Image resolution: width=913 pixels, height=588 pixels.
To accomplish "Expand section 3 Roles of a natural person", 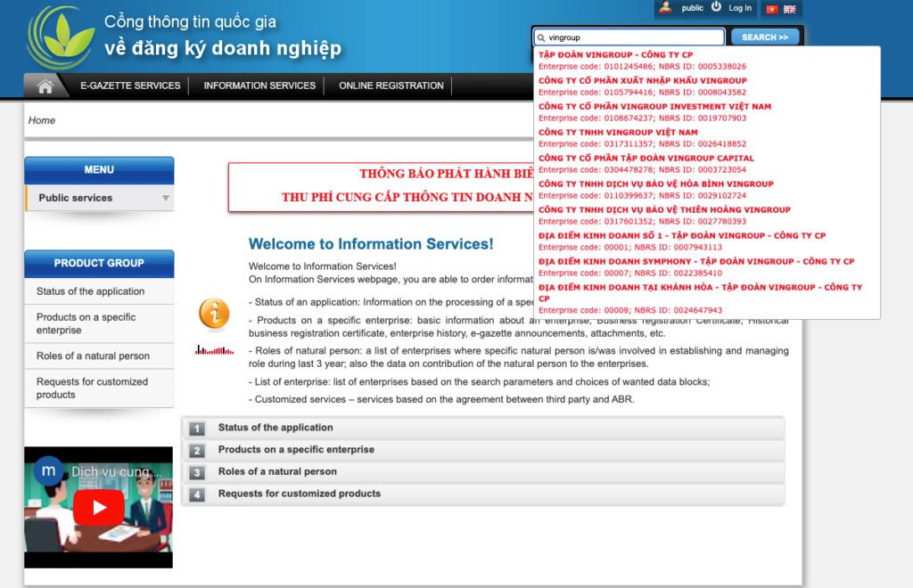I will [277, 471].
